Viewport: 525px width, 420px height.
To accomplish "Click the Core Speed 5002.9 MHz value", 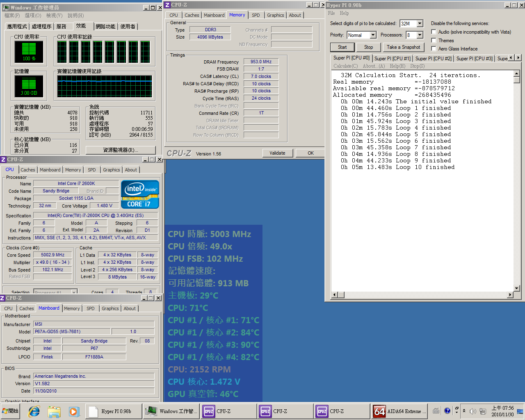I will (53, 255).
